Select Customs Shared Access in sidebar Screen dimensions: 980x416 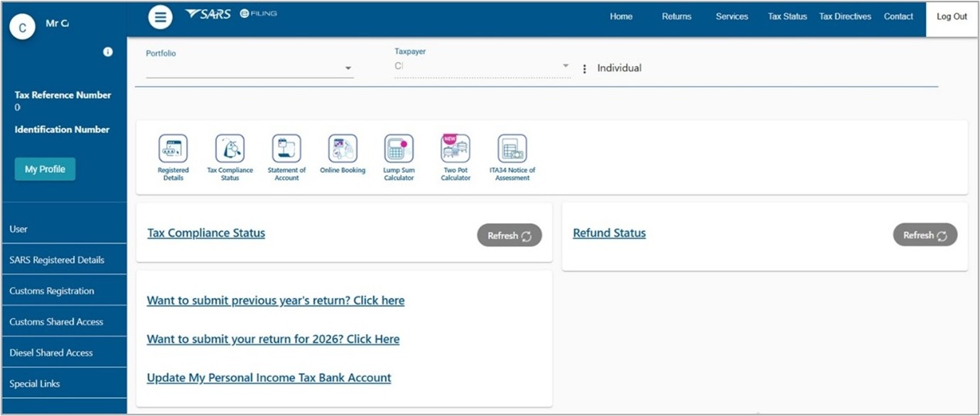pos(64,321)
